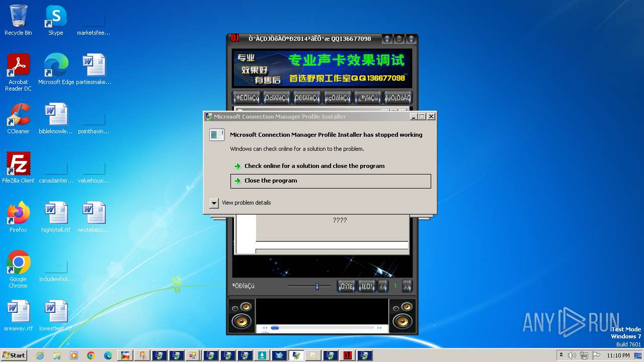Open the Action Center flag icon
The height and width of the screenshot is (362, 644).
click(x=596, y=355)
